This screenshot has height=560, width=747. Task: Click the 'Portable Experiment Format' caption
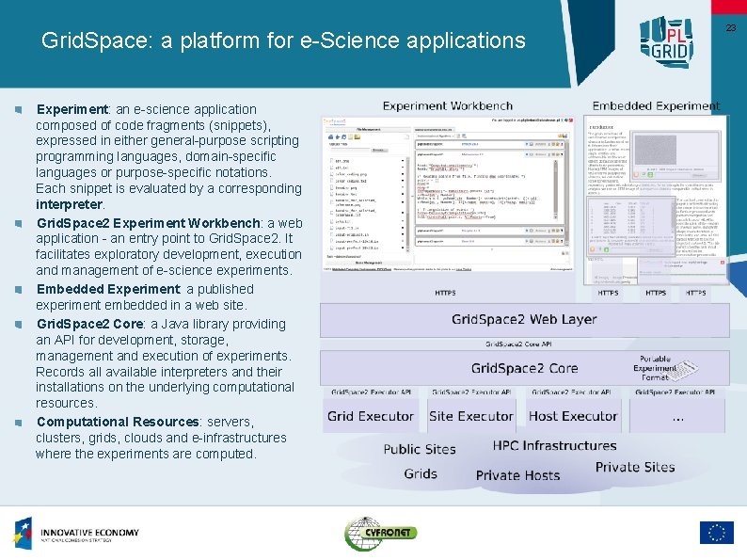(x=655, y=368)
